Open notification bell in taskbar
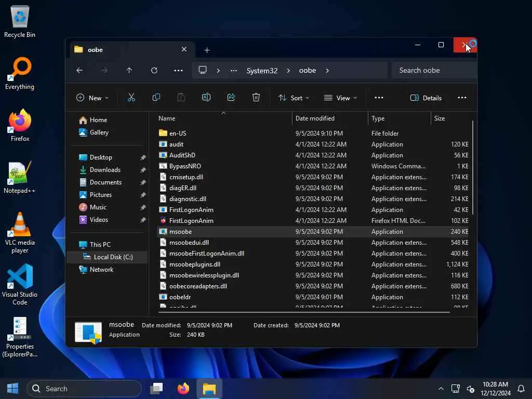 [x=521, y=389]
